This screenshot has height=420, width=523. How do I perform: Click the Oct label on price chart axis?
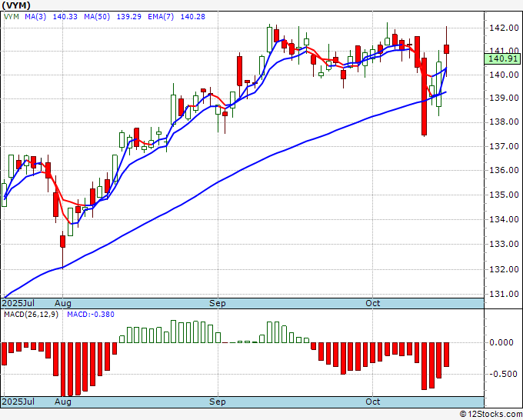(x=372, y=303)
